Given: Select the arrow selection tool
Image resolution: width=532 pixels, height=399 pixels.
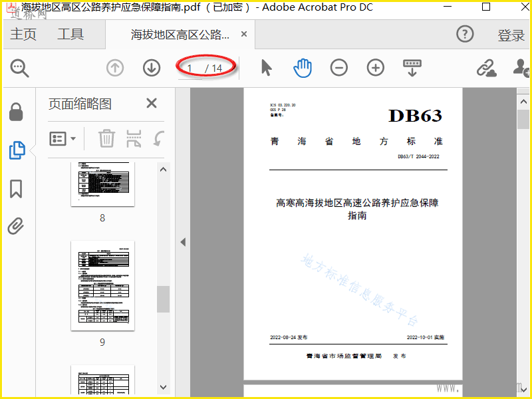Looking at the screenshot, I should point(267,68).
